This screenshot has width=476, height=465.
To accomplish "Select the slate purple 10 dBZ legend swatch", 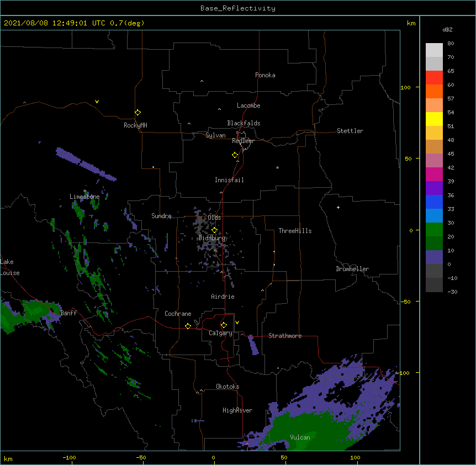I will 434,257.
